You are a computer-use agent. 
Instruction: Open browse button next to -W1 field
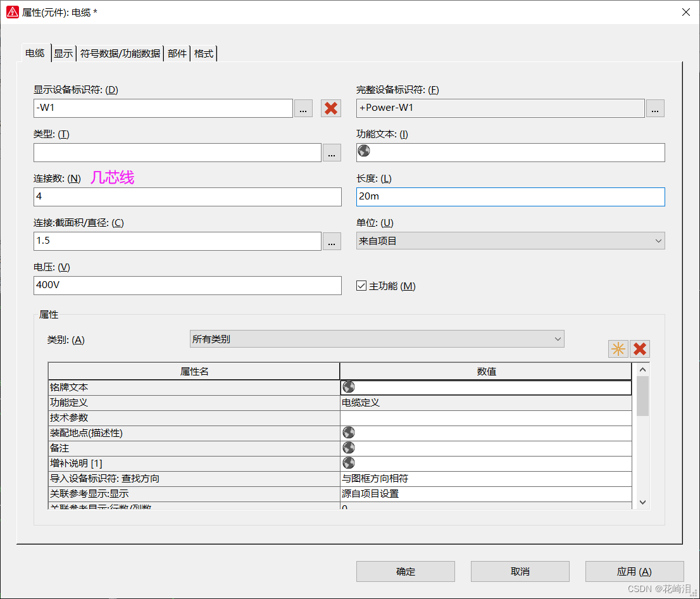pyautogui.click(x=303, y=108)
